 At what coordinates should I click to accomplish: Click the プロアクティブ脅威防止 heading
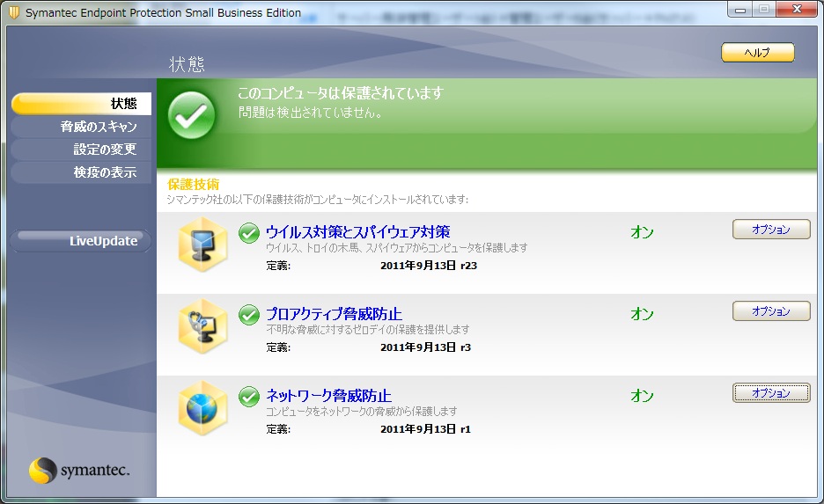click(335, 314)
